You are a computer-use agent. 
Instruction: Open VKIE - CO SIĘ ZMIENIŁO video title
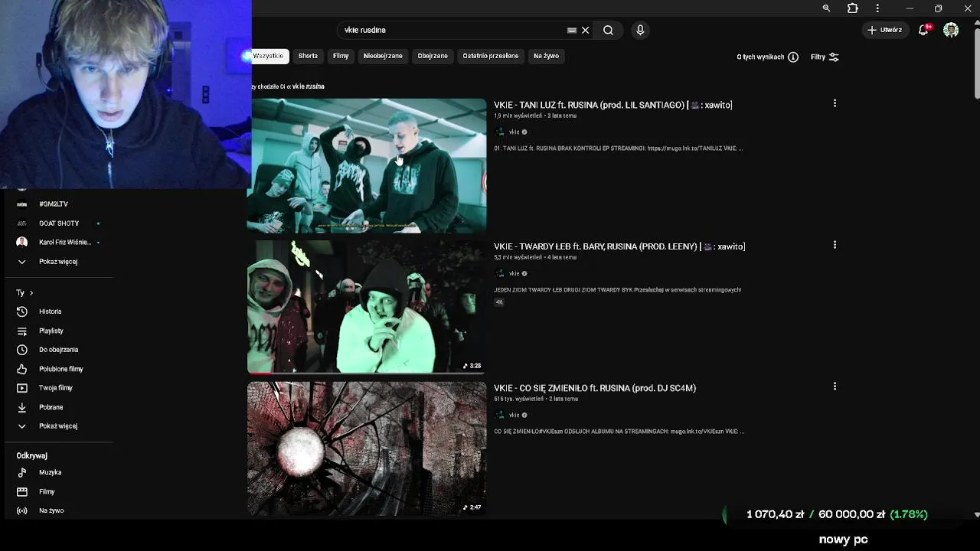click(x=595, y=388)
